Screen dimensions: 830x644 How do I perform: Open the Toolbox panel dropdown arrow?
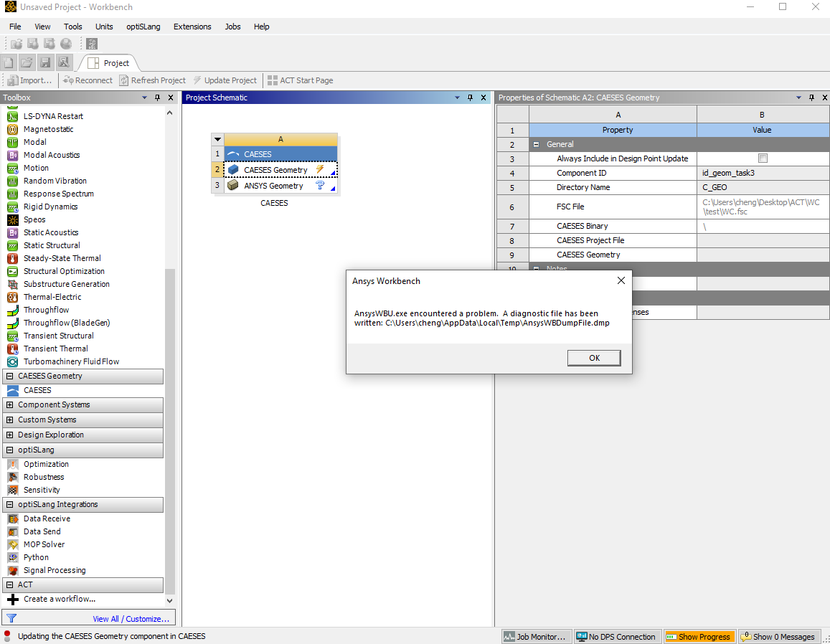(144, 98)
